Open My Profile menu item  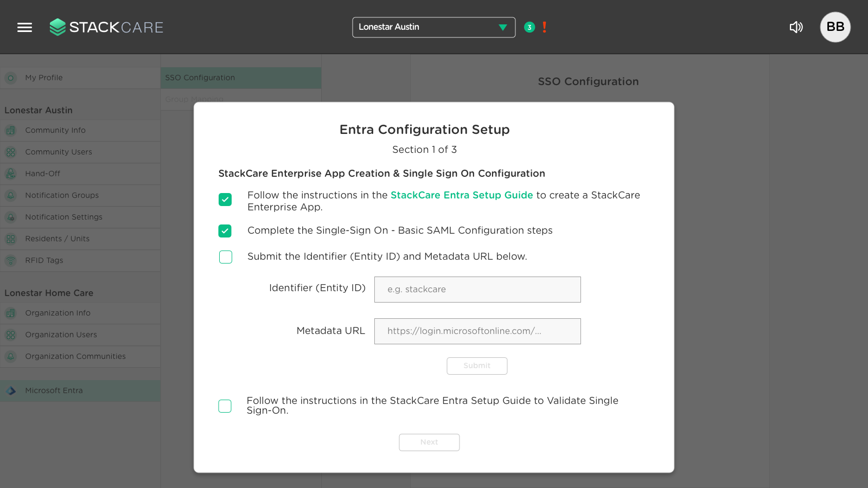(80, 78)
